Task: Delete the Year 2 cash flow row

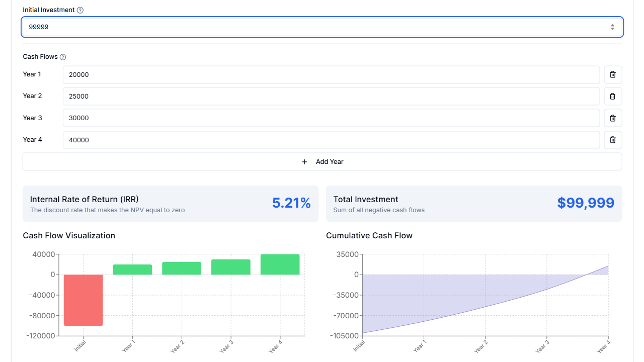Action: pos(612,96)
